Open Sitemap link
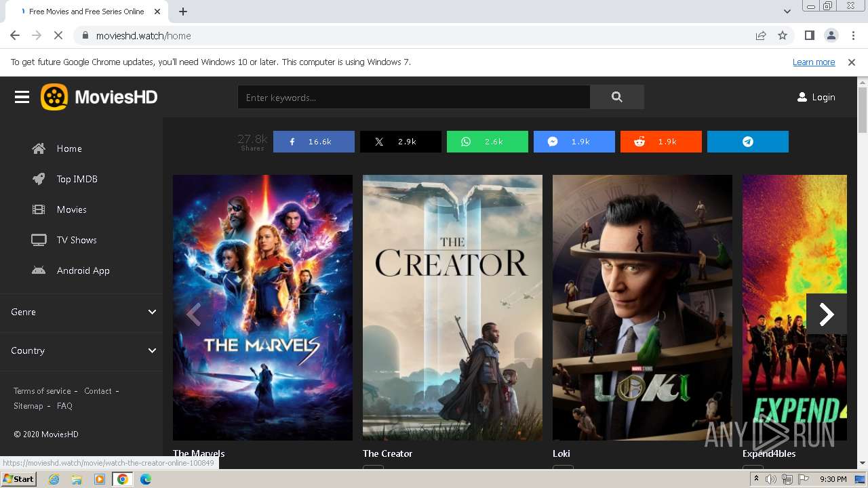 [x=28, y=406]
